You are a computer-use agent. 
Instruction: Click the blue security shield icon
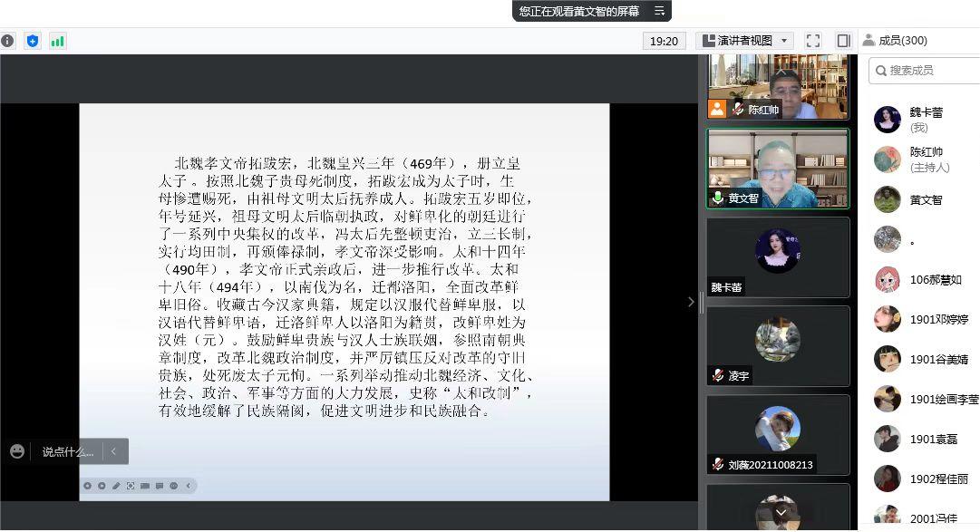click(x=33, y=41)
